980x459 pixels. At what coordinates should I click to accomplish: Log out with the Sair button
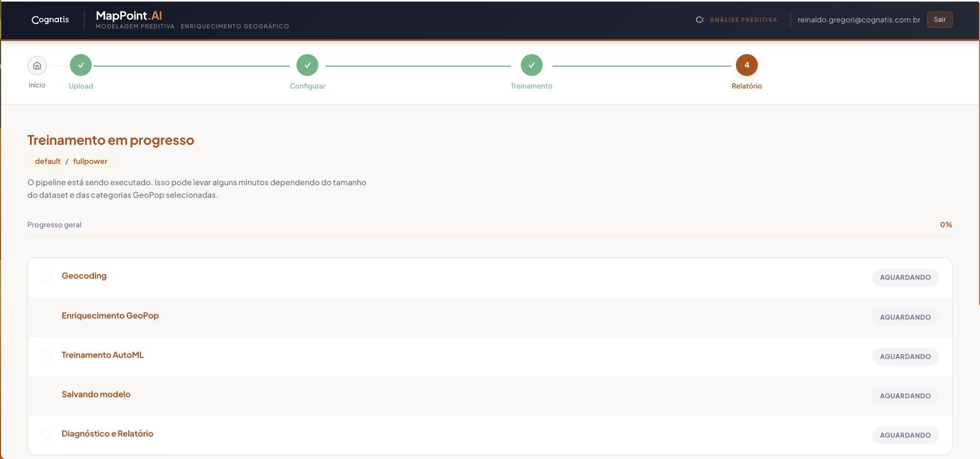point(940,20)
